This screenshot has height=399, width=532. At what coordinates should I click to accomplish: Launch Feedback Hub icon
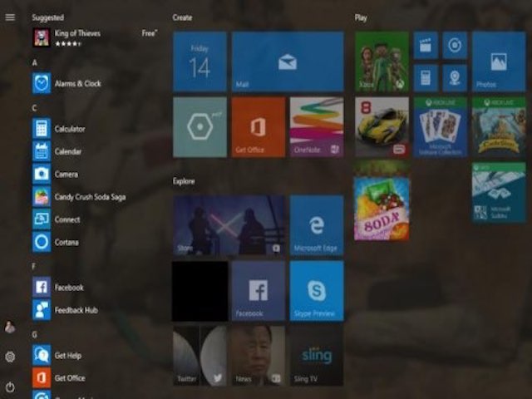42,310
